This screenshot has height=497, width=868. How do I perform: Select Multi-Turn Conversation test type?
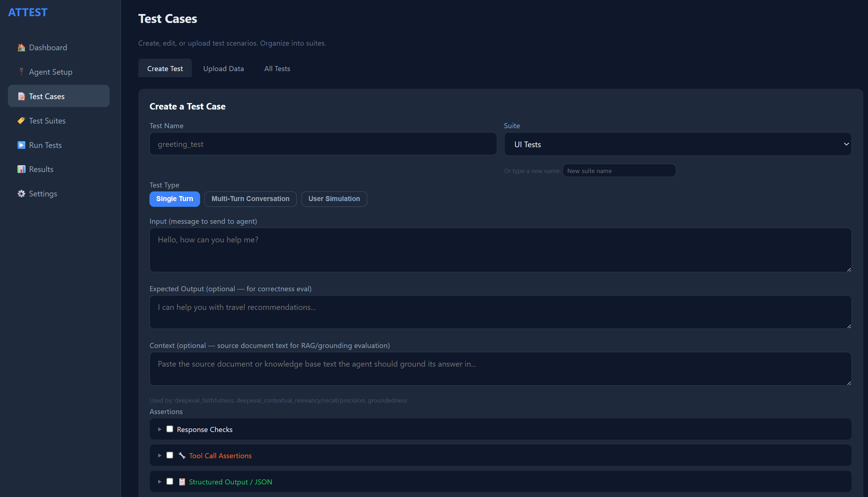(x=250, y=199)
